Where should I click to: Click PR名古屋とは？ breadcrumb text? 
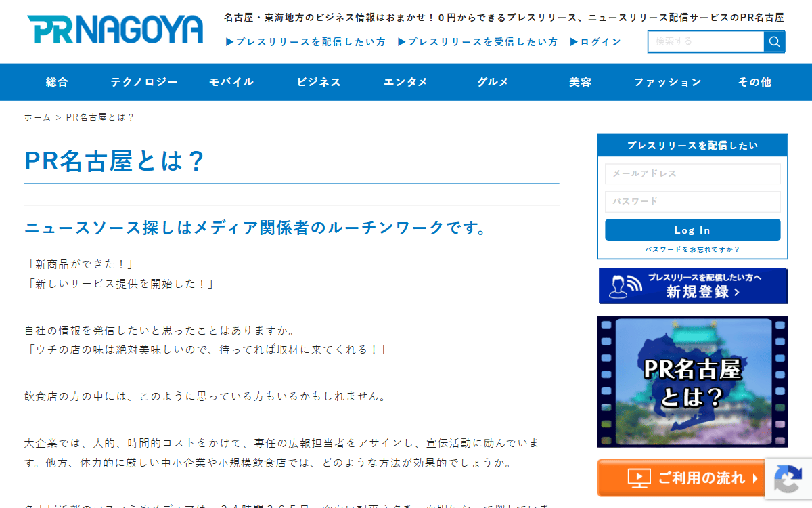pyautogui.click(x=100, y=117)
